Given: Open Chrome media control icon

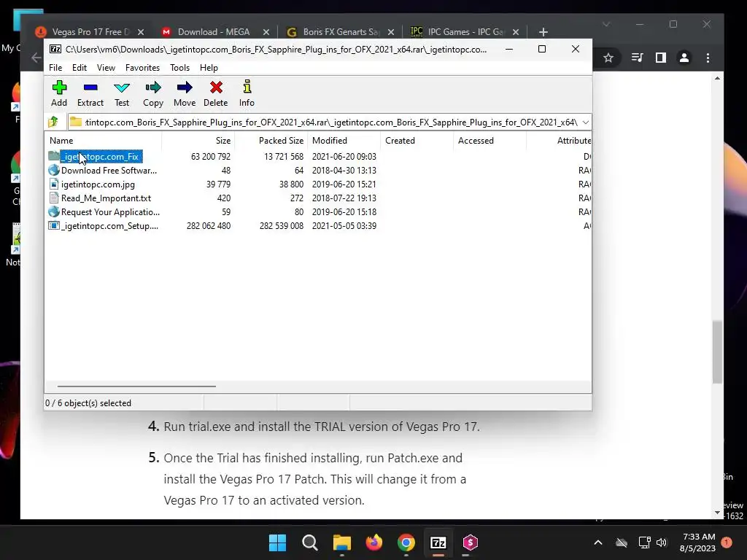Looking at the screenshot, I should point(637,58).
